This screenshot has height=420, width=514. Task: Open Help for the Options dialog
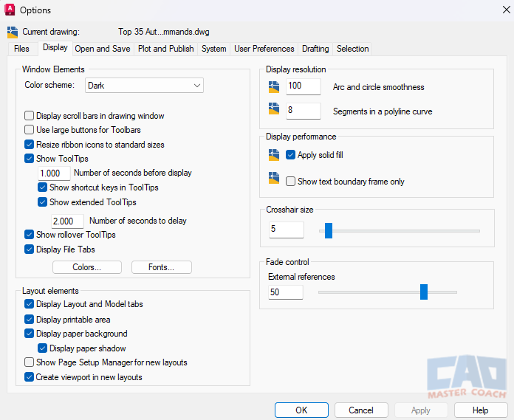click(x=481, y=410)
